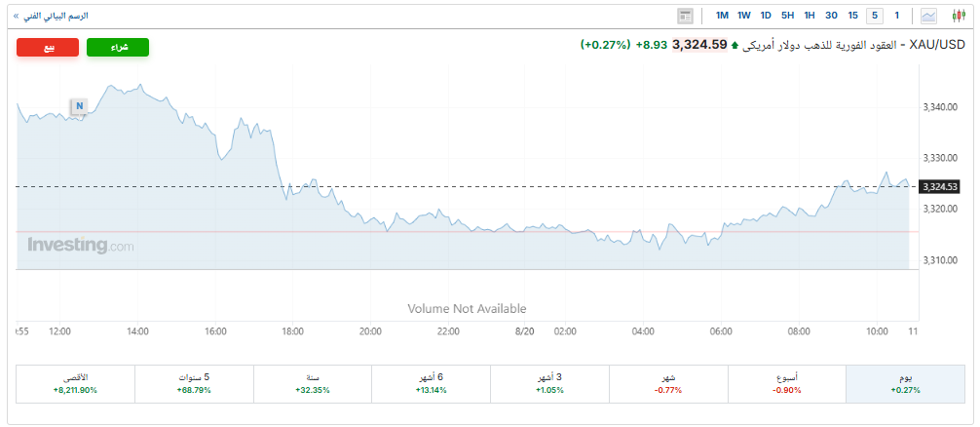The width and height of the screenshot is (980, 427).
Task: Switch to 1M interval
Action: [722, 16]
